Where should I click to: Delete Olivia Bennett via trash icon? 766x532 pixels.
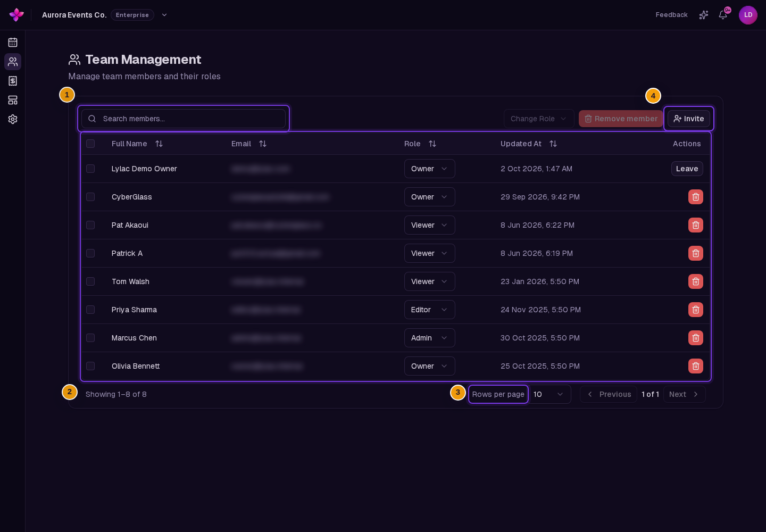(x=696, y=366)
